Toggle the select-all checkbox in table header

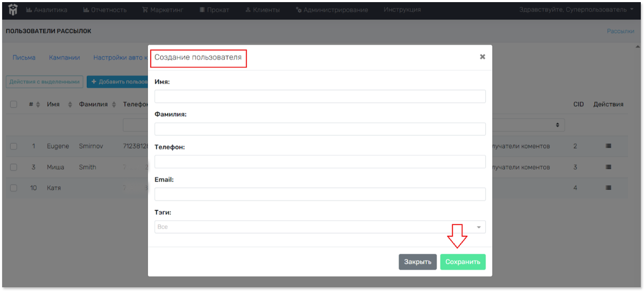pyautogui.click(x=14, y=105)
